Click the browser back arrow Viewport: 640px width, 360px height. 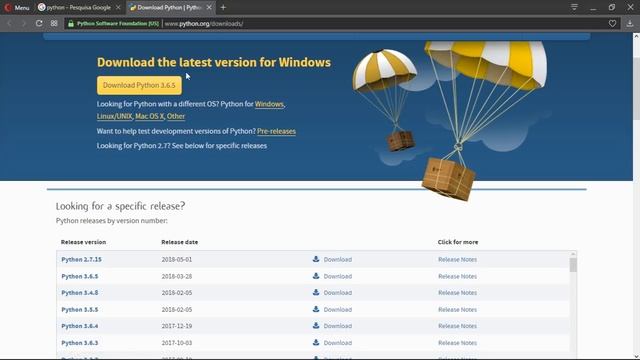(10, 24)
